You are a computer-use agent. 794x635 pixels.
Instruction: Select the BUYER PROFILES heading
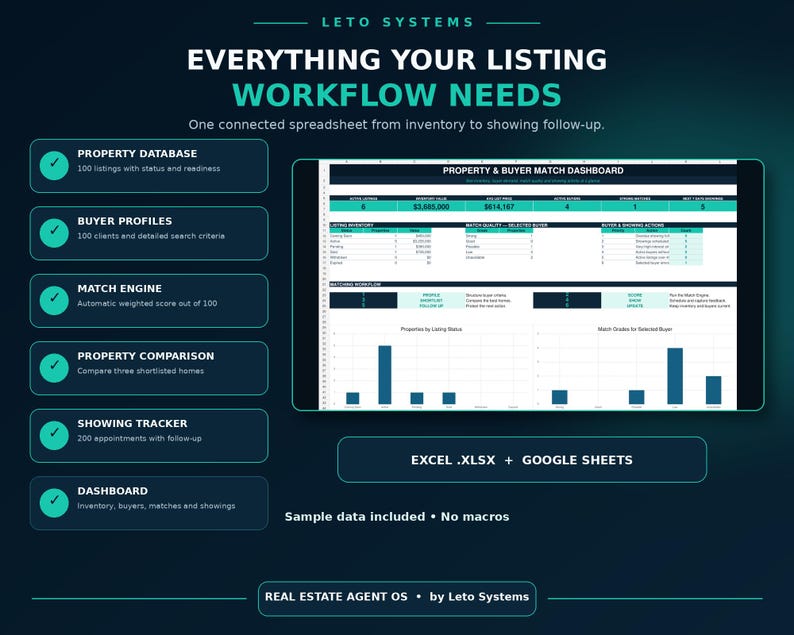(x=125, y=221)
